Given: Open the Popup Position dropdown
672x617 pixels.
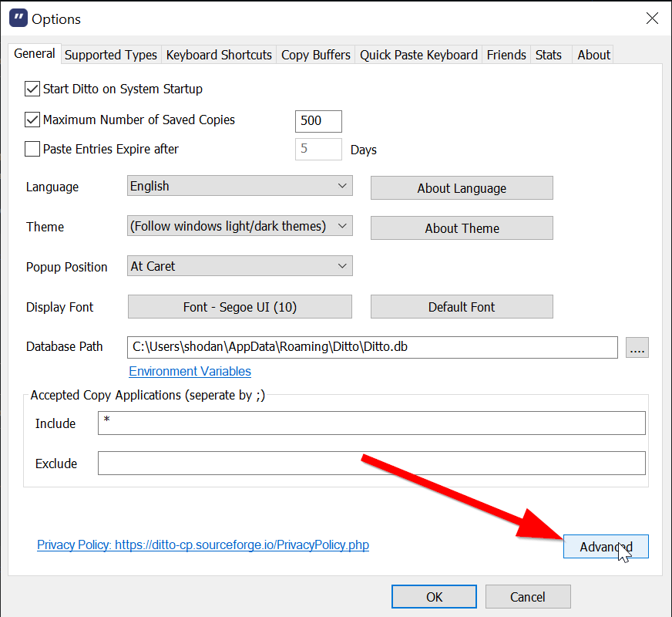Looking at the screenshot, I should (x=240, y=266).
